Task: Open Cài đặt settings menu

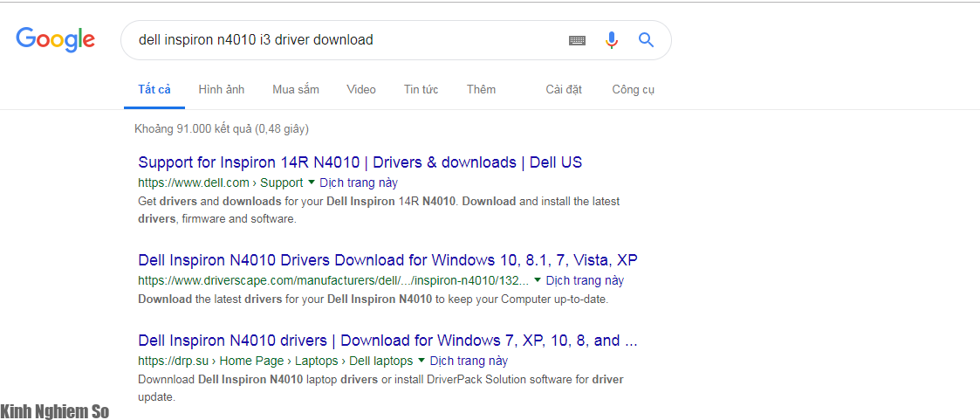Action: pyautogui.click(x=564, y=89)
